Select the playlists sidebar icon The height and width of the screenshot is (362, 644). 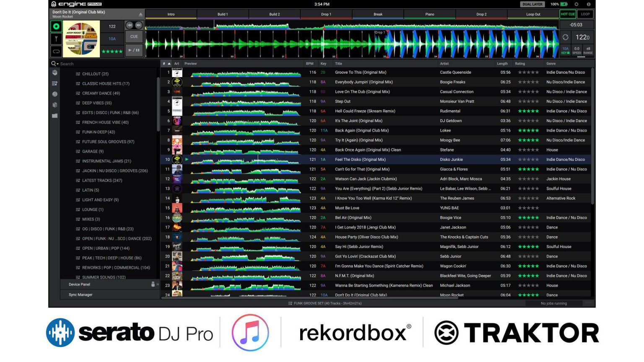coord(55,83)
